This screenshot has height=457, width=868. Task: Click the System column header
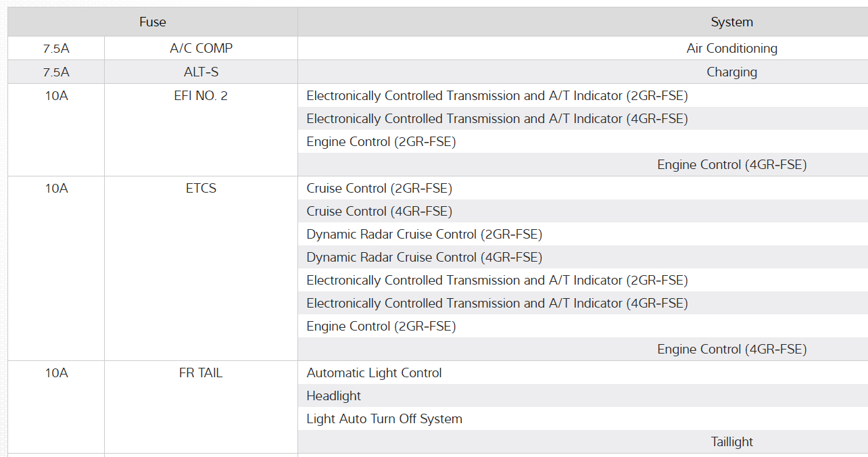731,22
